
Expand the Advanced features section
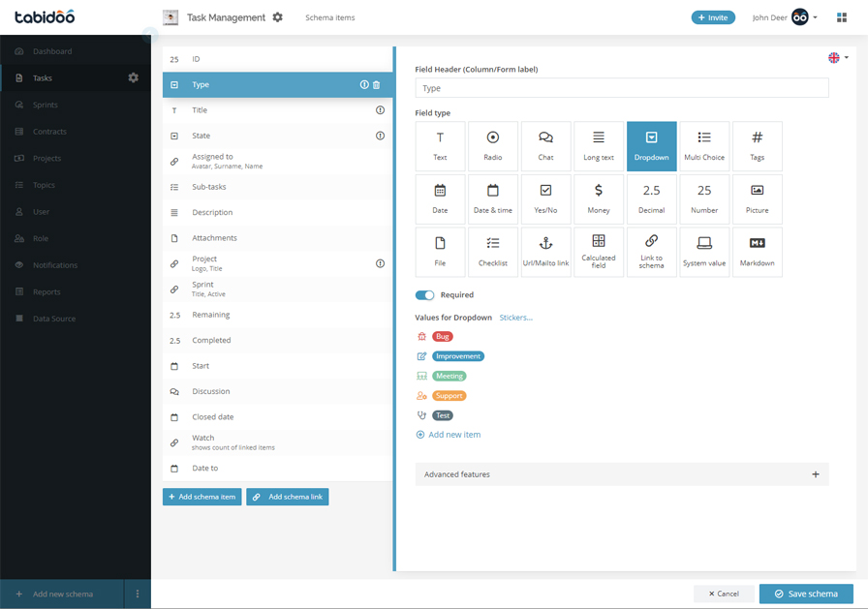pyautogui.click(x=622, y=474)
